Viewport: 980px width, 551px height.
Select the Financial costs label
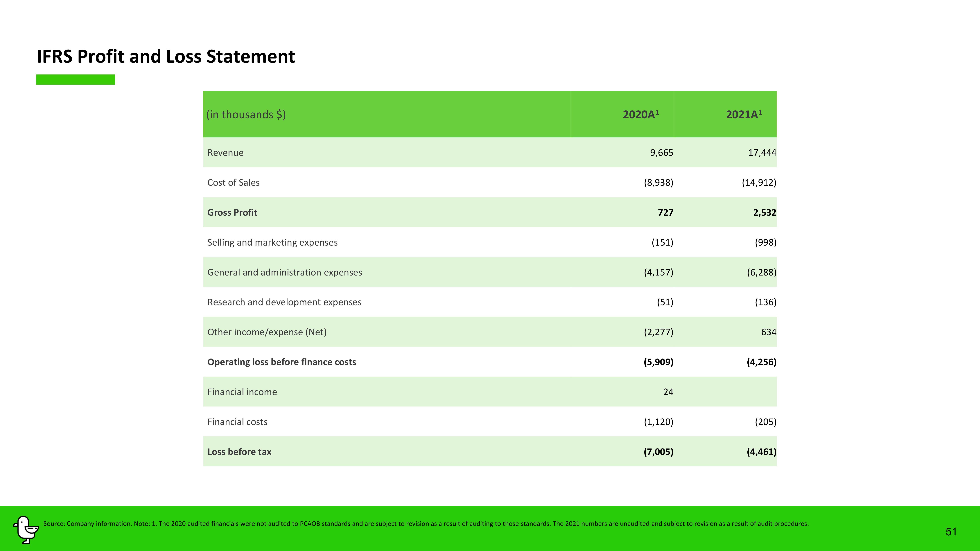coord(237,422)
